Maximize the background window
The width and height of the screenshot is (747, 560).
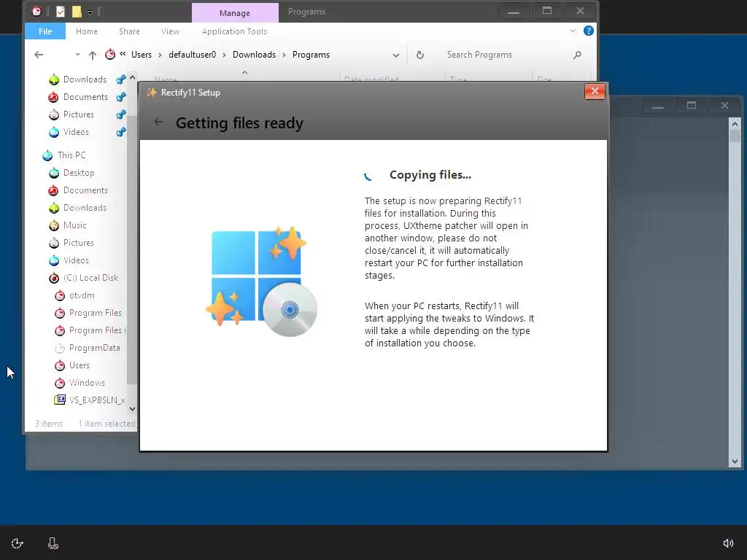pos(692,106)
